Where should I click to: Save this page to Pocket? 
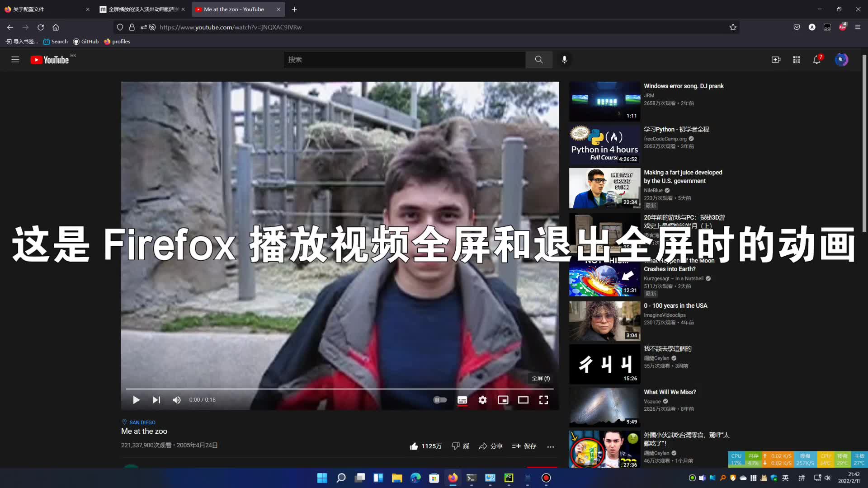[797, 27]
